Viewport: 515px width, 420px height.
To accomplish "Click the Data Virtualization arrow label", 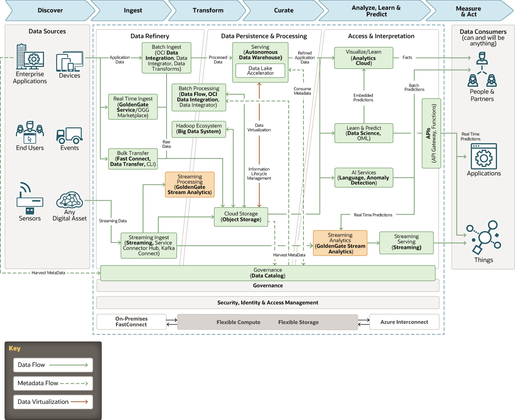I will tap(259, 127).
